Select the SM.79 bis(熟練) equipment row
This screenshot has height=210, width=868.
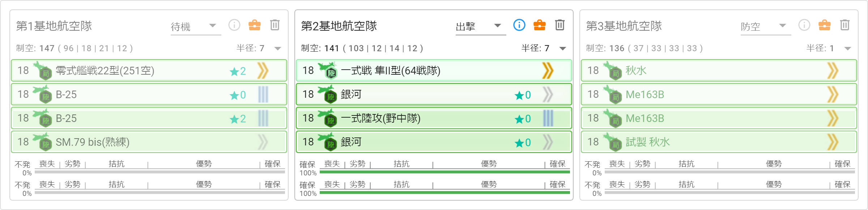tap(149, 142)
